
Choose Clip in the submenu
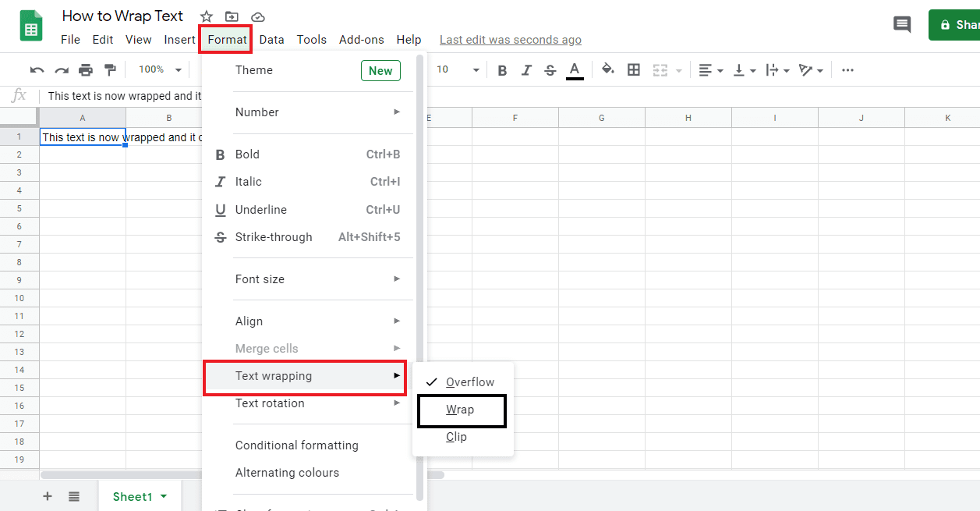point(463,437)
